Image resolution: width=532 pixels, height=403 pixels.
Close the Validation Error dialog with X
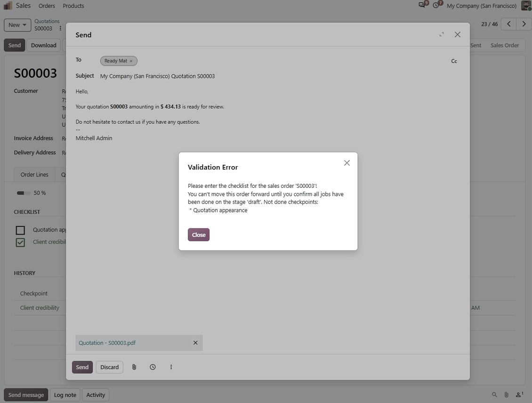click(x=347, y=163)
